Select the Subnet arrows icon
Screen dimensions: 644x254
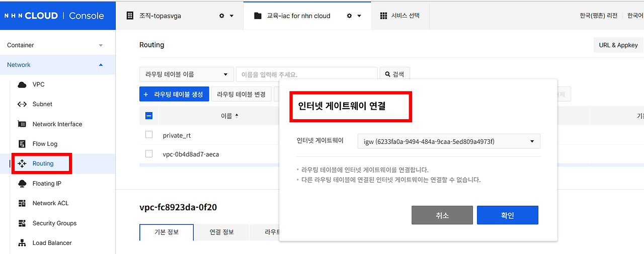(22, 104)
